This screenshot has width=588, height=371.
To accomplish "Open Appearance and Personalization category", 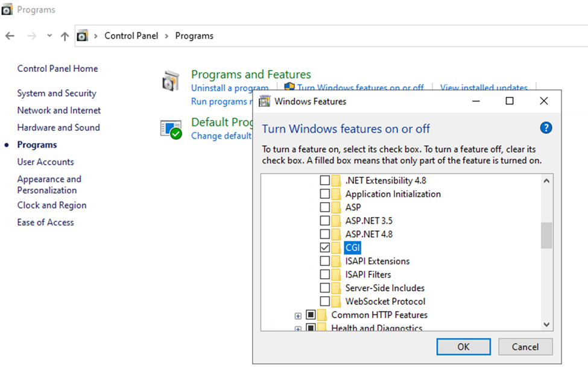I will 49,185.
